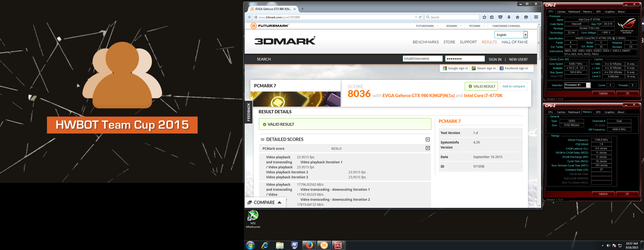Sign in with the Google icon
The width and height of the screenshot is (644, 250).
[x=444, y=68]
